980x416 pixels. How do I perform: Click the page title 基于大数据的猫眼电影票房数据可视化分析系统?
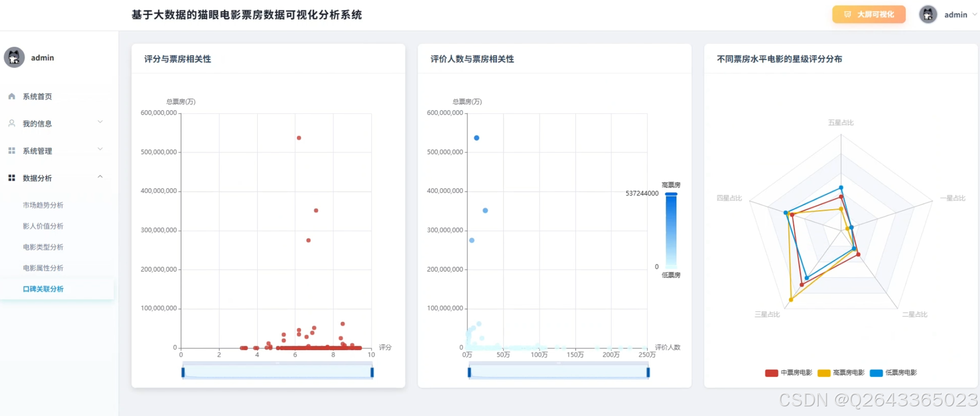tap(247, 15)
